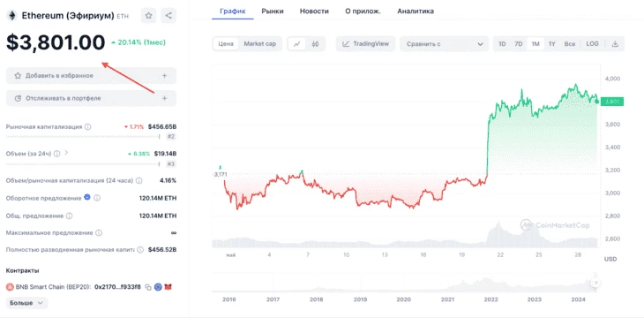Open info icon next to Оборотное предложение
The height and width of the screenshot is (318, 644).
coord(97,198)
